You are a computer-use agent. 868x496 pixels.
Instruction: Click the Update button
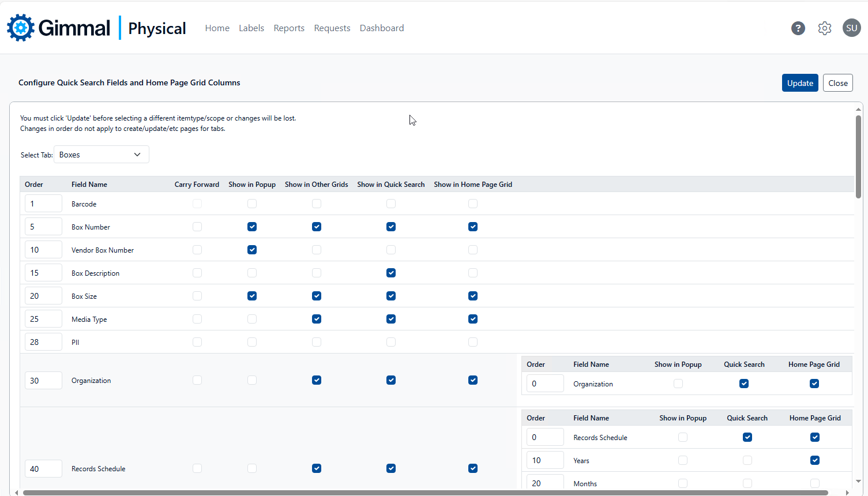click(800, 83)
